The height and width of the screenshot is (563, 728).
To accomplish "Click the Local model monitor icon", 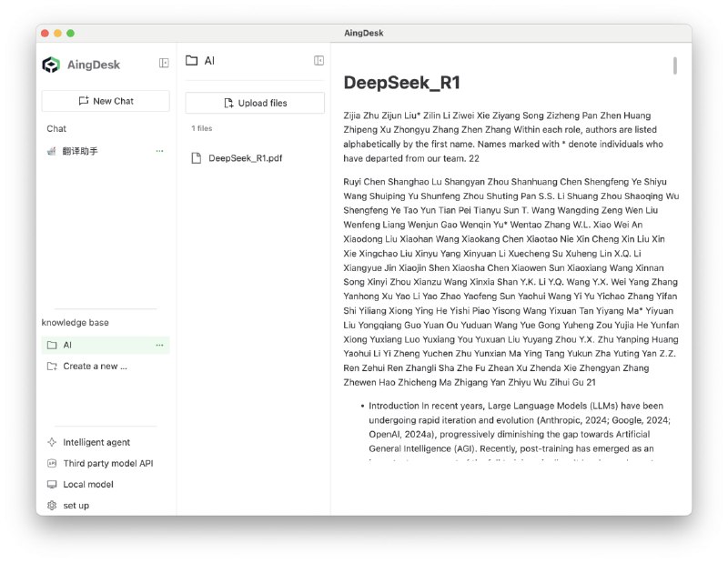I will coord(52,485).
